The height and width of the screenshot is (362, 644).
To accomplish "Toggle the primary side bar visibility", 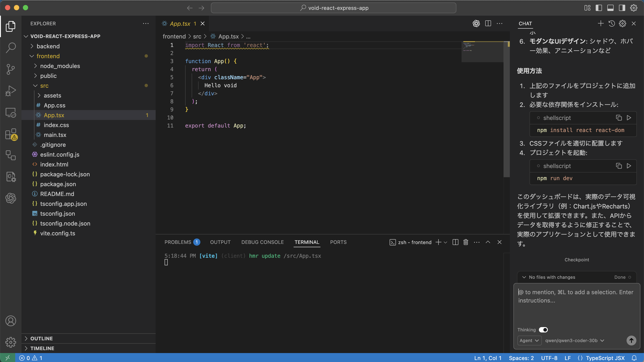I will pyautogui.click(x=599, y=8).
